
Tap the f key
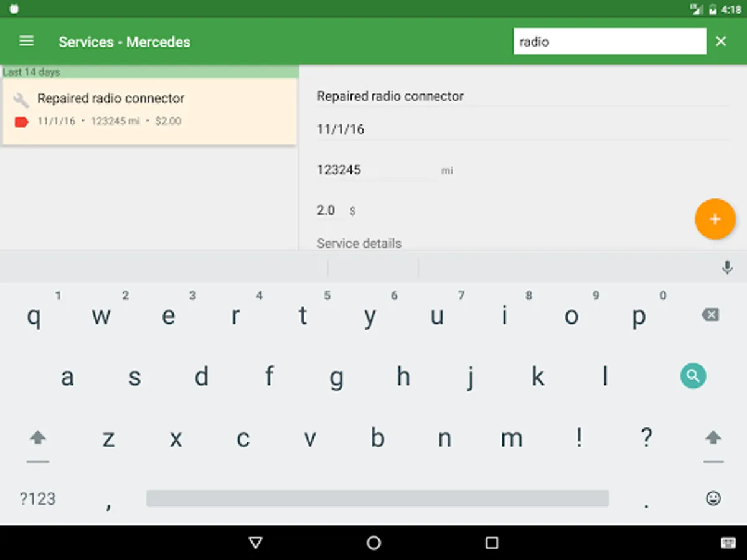[x=269, y=376]
